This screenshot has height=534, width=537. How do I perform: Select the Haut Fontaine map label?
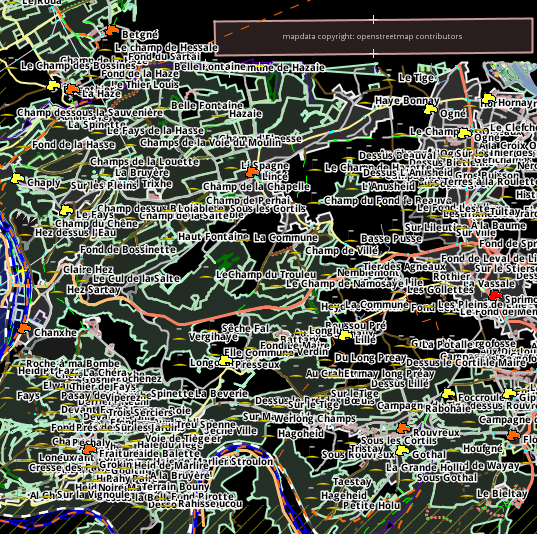click(213, 237)
